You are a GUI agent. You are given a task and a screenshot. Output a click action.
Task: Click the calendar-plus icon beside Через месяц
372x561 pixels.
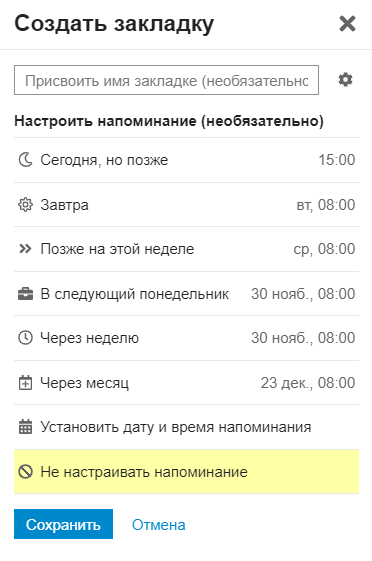point(25,382)
